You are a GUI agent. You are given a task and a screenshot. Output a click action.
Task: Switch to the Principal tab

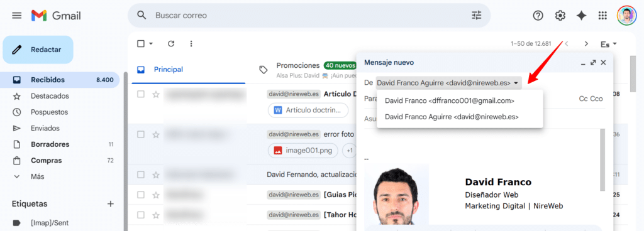tap(189, 70)
